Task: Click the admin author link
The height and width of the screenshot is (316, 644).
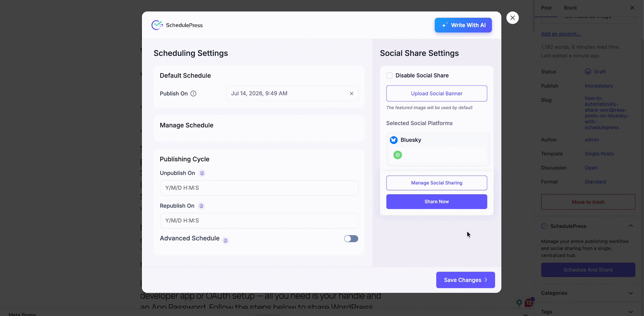Action: click(592, 140)
